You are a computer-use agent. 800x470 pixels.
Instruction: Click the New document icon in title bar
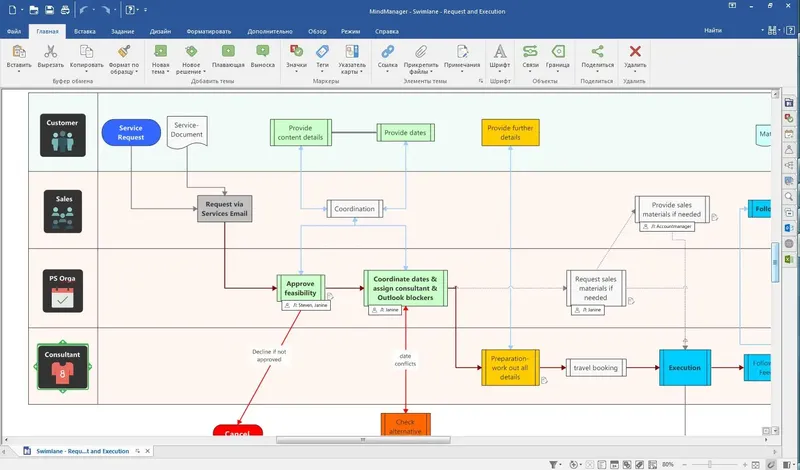coord(12,10)
